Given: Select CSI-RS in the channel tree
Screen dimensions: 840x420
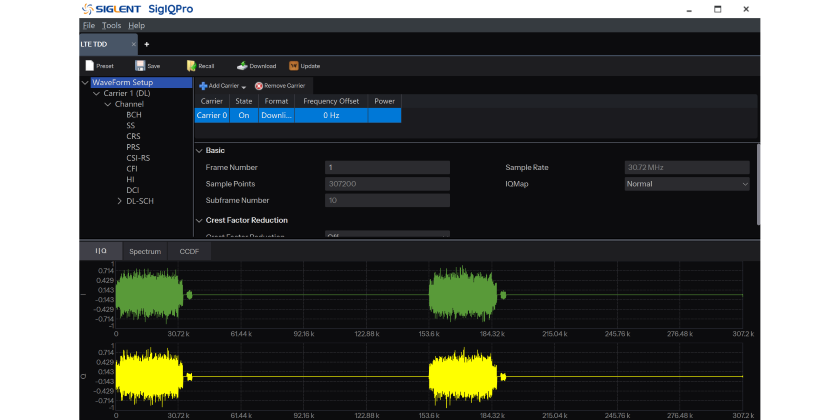Looking at the screenshot, I should tap(138, 158).
